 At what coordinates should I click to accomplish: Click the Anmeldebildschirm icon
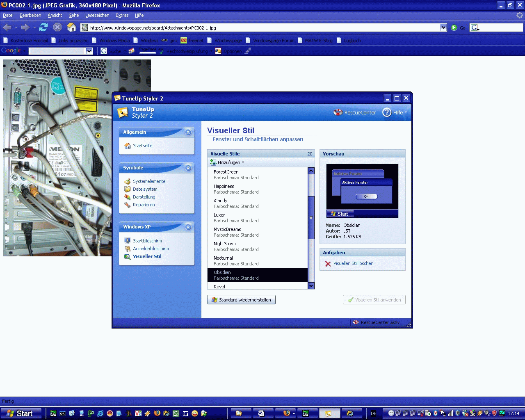[128, 249]
